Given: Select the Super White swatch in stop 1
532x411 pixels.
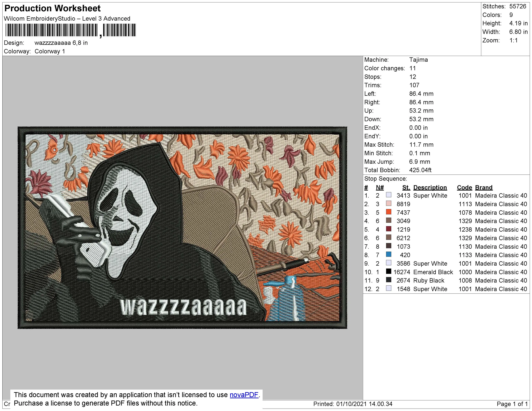Looking at the screenshot, I should tap(389, 195).
